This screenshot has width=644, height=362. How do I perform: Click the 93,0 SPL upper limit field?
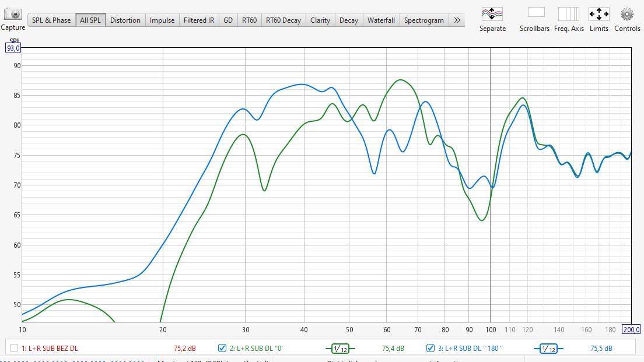(x=13, y=48)
